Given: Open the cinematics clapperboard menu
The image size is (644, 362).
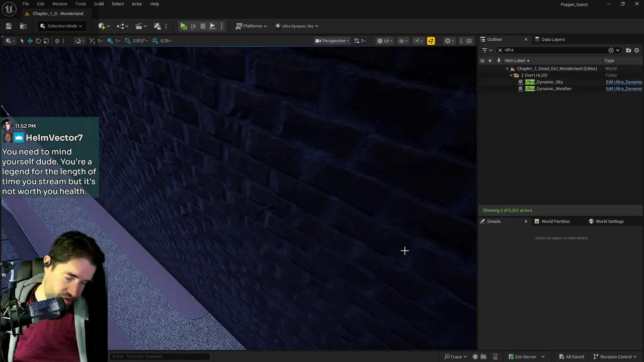Looking at the screenshot, I should click(x=141, y=26).
